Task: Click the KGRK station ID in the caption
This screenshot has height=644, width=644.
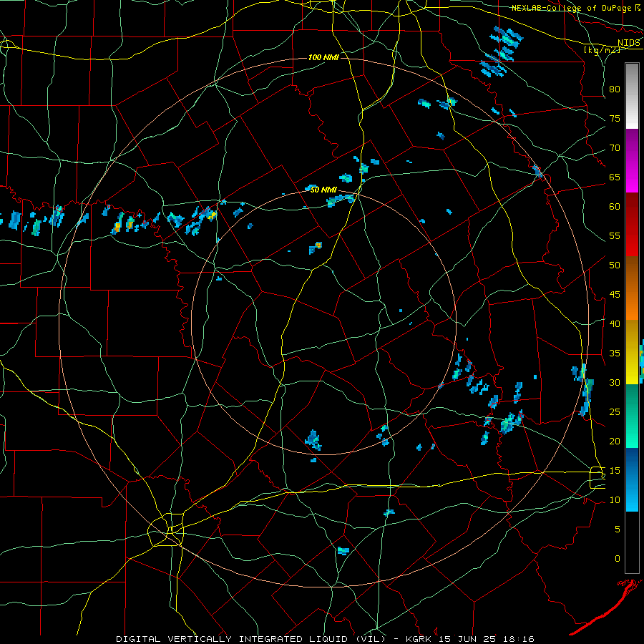Action: 419,639
